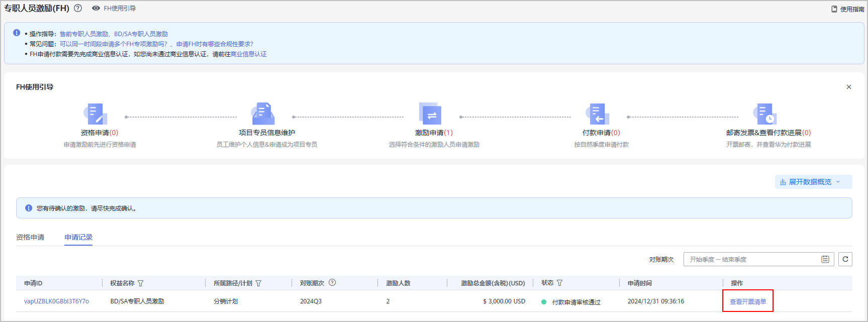868x322 pixels.
Task: Click the 邮寄发票&查看付款进展 step icon
Action: 764,114
